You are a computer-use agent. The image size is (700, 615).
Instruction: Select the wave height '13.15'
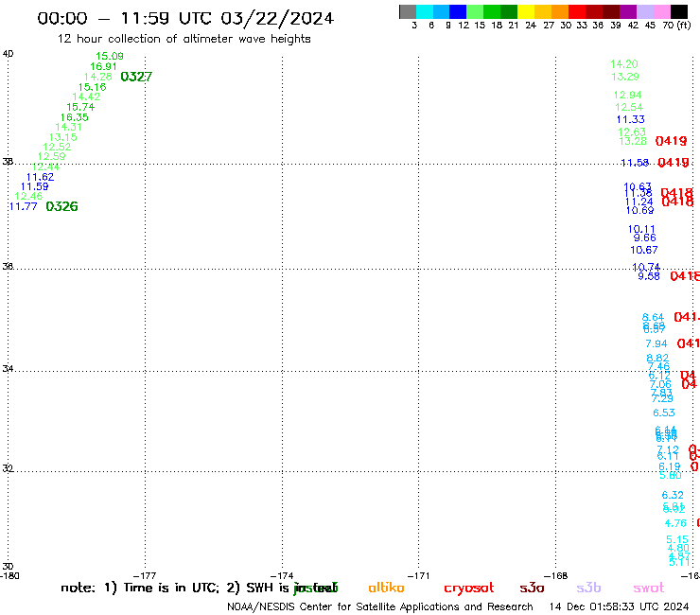coord(63,137)
